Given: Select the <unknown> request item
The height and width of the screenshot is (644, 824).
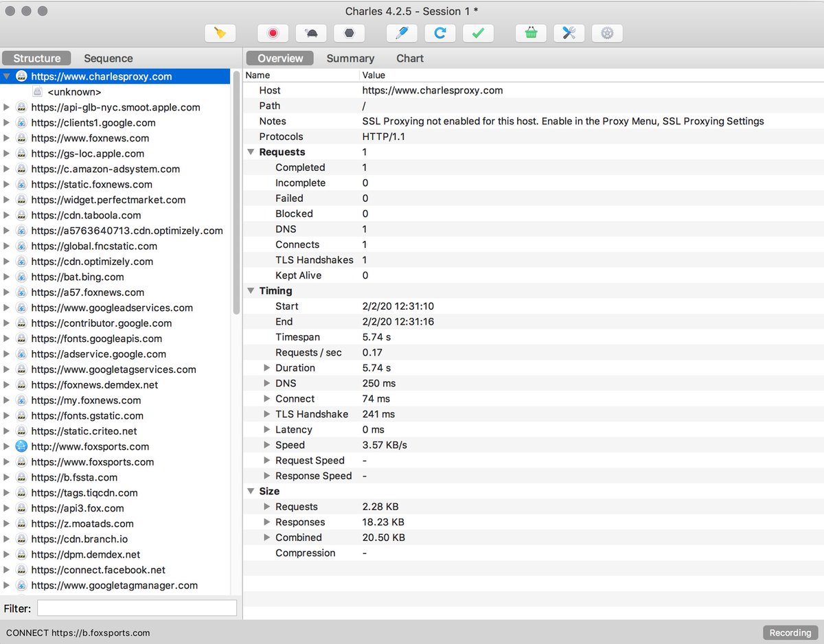Looking at the screenshot, I should (74, 92).
